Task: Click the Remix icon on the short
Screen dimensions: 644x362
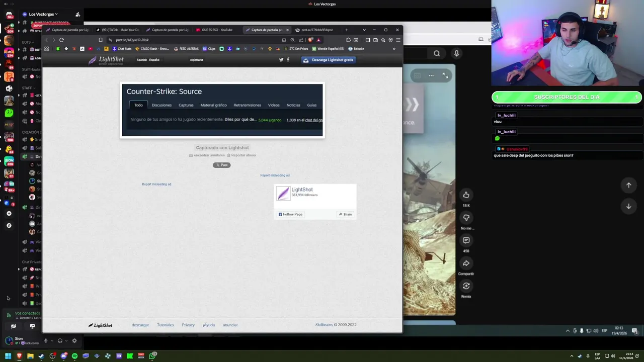Action: (466, 286)
